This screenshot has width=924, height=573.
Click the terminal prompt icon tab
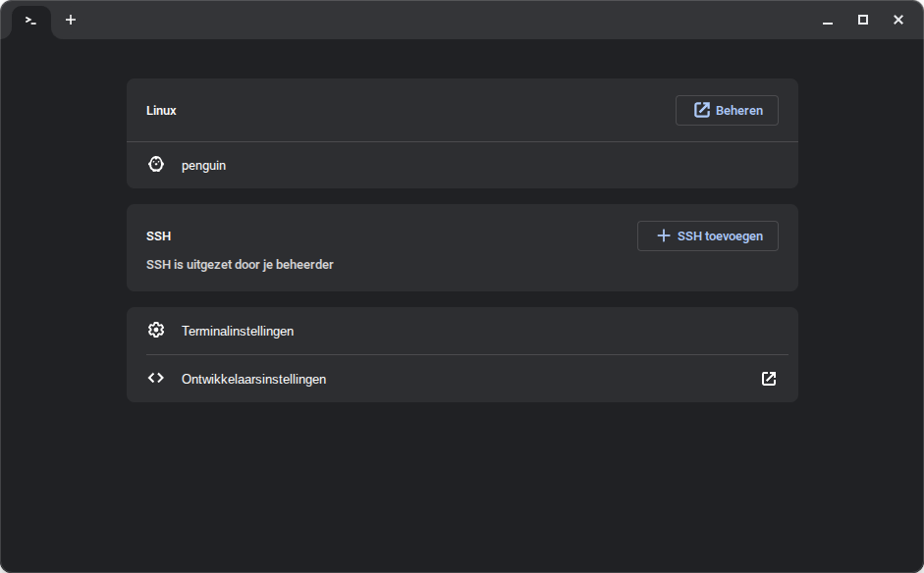[x=31, y=21]
